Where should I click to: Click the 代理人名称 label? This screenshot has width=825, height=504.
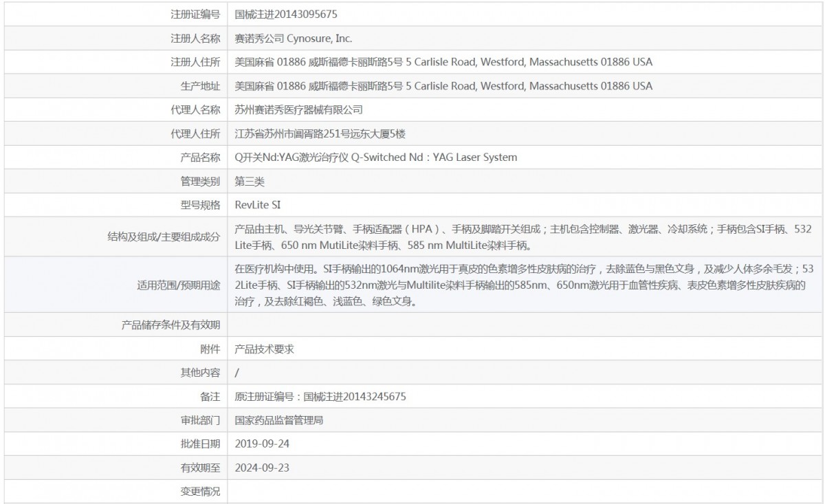pos(195,109)
